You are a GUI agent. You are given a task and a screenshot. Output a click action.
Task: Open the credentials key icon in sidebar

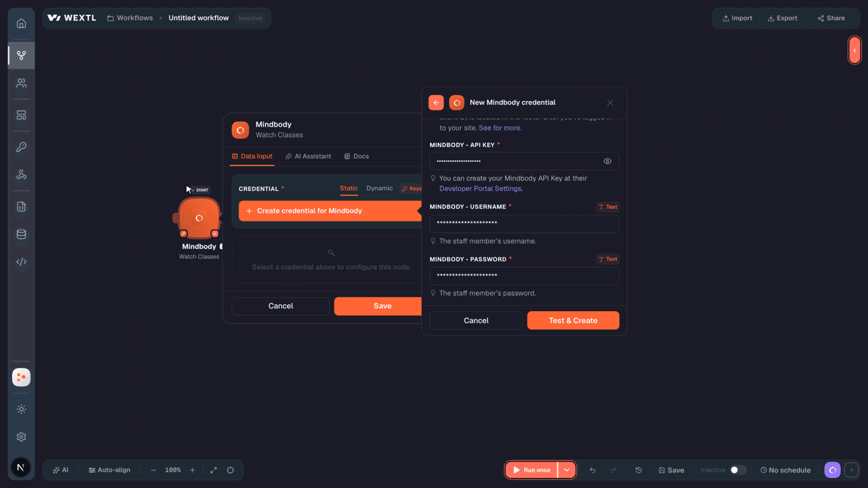tap(21, 147)
